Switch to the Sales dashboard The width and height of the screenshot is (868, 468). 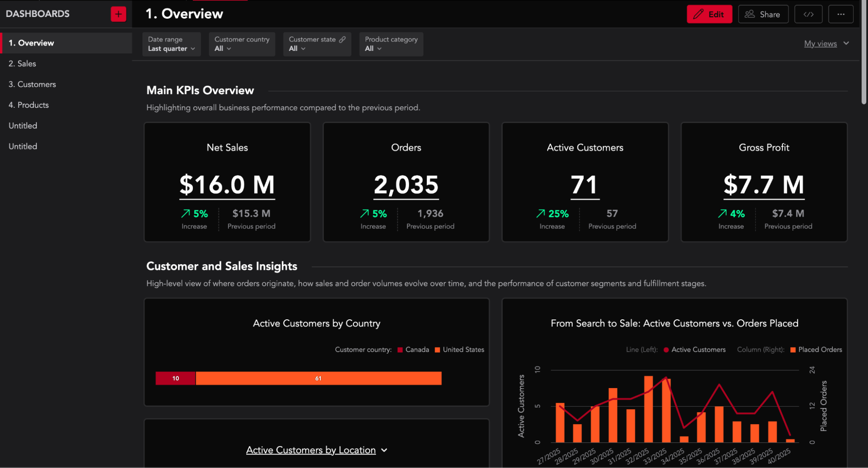click(23, 63)
